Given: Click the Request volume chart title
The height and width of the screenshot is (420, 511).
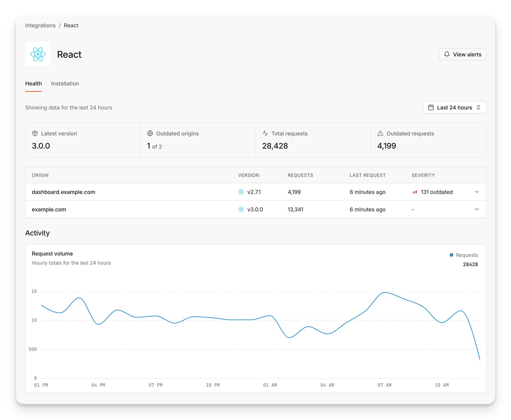Looking at the screenshot, I should [x=52, y=254].
